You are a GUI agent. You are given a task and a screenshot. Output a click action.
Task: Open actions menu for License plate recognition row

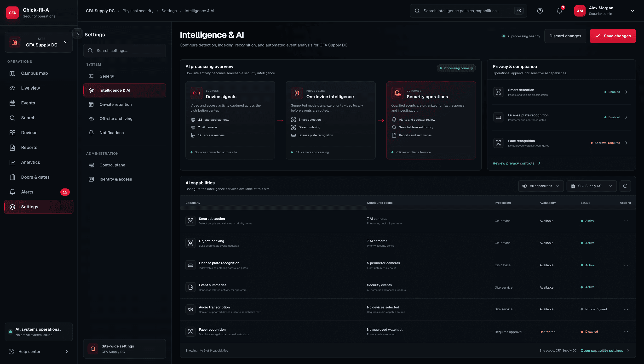click(x=626, y=265)
